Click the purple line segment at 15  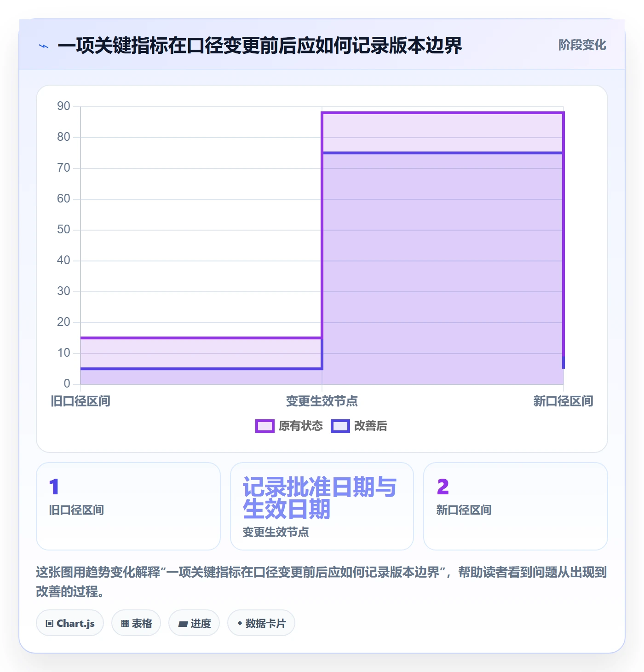[x=201, y=338]
